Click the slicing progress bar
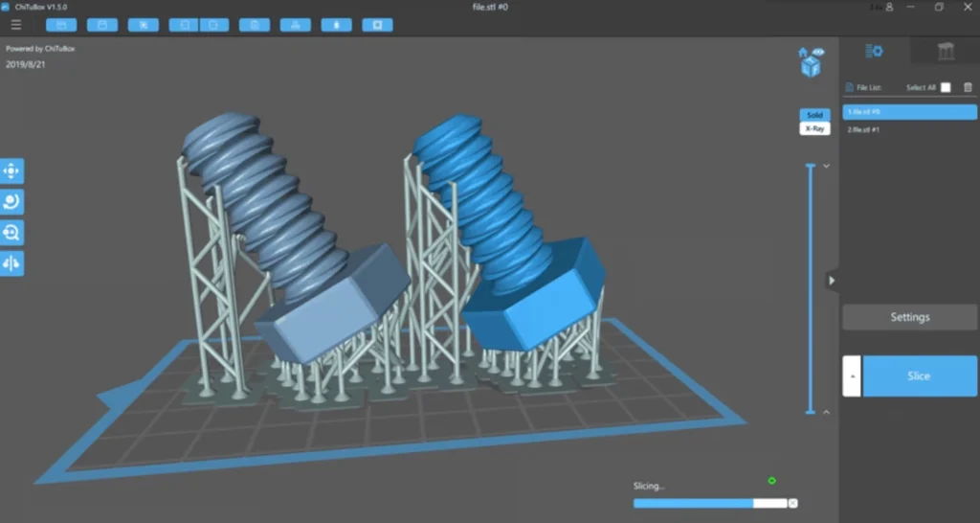 (710, 503)
